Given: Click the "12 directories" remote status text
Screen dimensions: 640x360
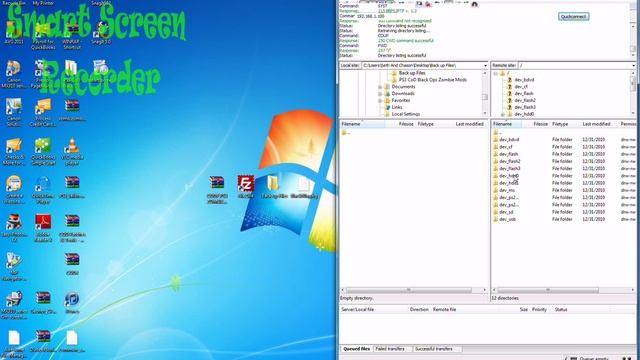Looking at the screenshot, I should (505, 298).
